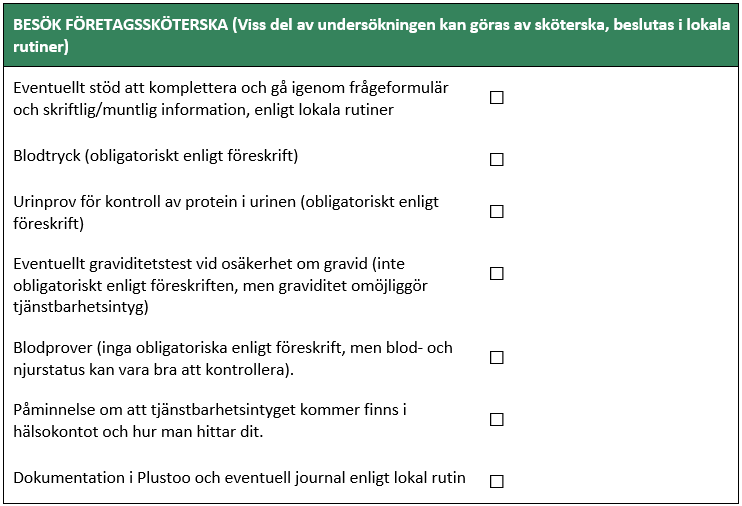
Task: Select the Eventuellt graviditetstest vid osäkerhet text
Action: (221, 285)
